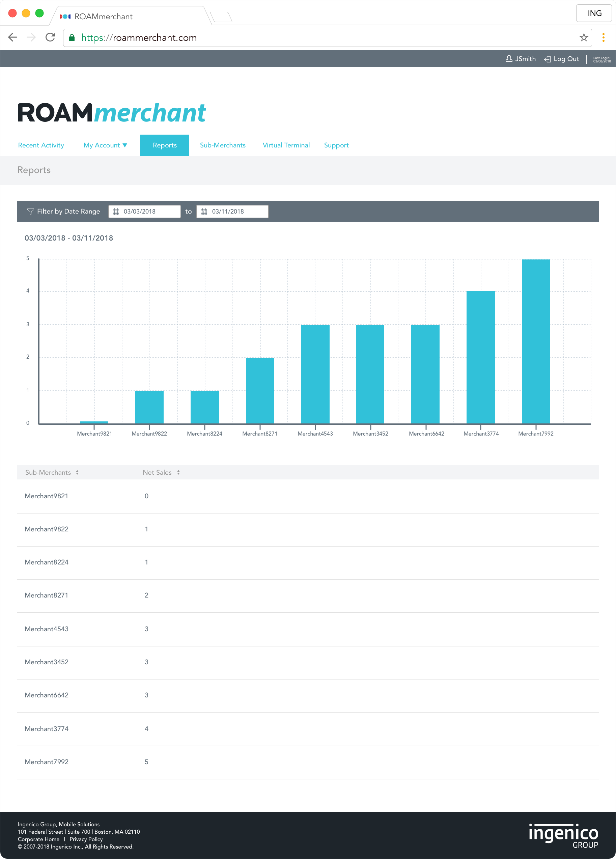Click the JSmith user profile icon

click(509, 59)
